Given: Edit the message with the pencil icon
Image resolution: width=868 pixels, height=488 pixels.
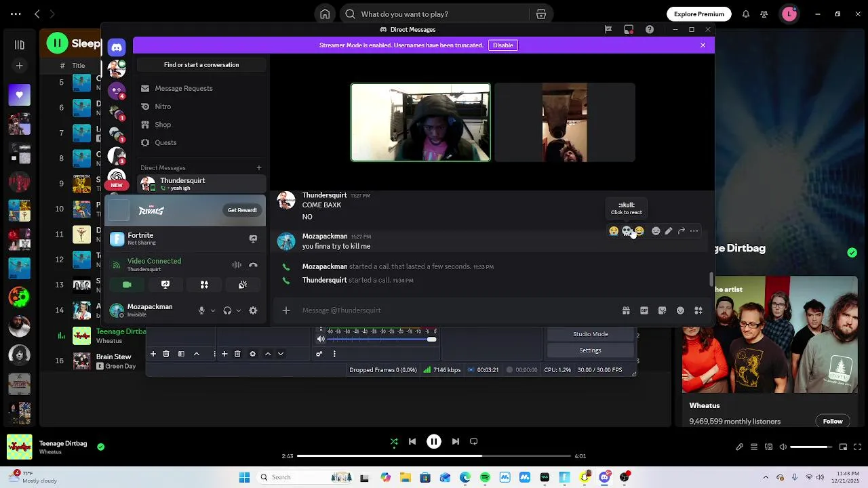Looking at the screenshot, I should tap(669, 231).
